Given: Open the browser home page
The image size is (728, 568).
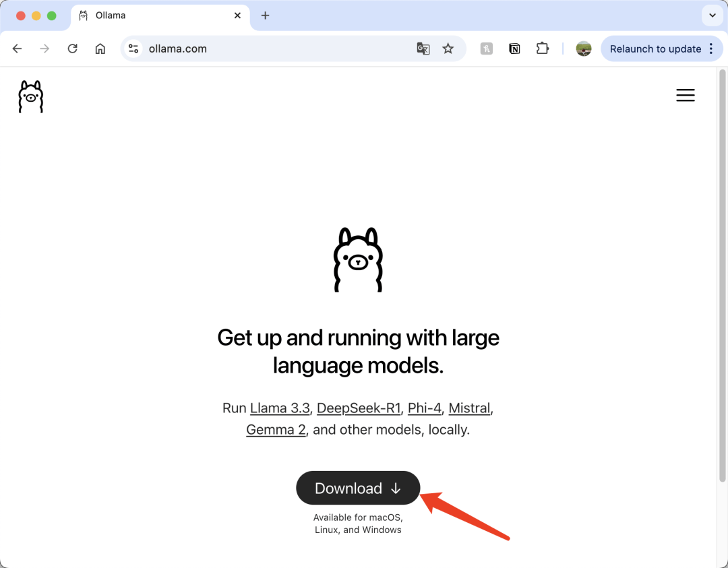Looking at the screenshot, I should 100,49.
